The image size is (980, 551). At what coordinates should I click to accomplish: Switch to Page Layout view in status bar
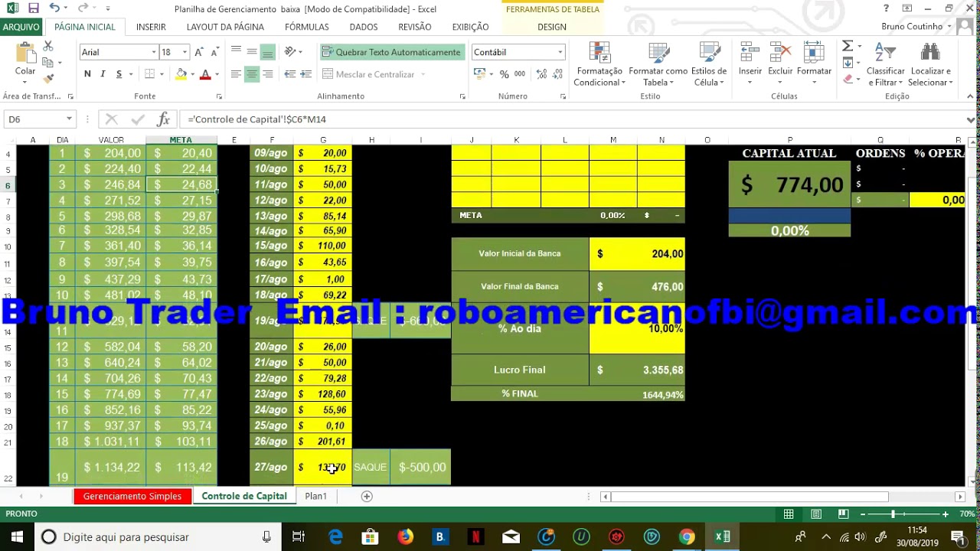point(816,514)
